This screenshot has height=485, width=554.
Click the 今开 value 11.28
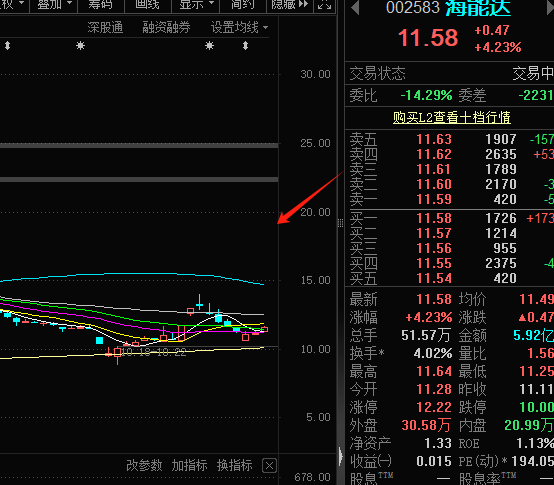click(x=434, y=389)
